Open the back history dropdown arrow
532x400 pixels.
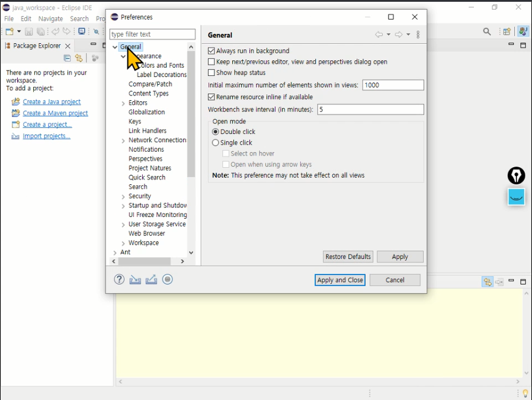(x=389, y=34)
